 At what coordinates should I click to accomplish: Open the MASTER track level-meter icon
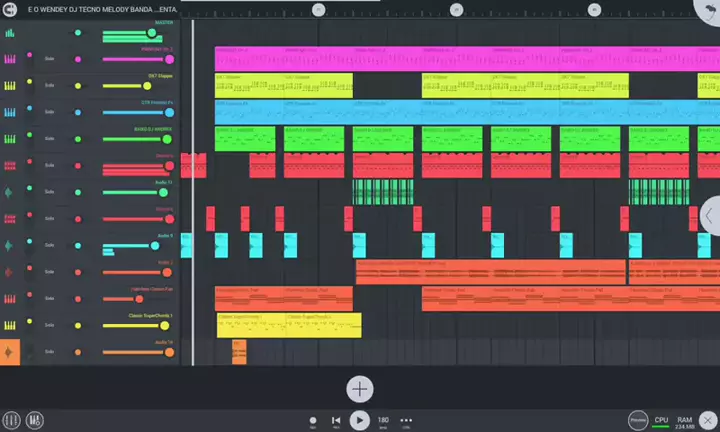tap(10, 33)
